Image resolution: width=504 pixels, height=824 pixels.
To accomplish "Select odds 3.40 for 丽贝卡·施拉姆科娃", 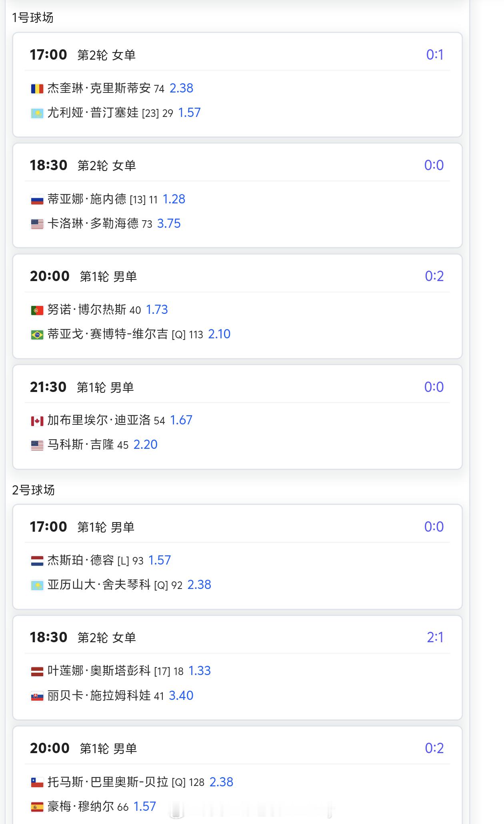I will [181, 695].
